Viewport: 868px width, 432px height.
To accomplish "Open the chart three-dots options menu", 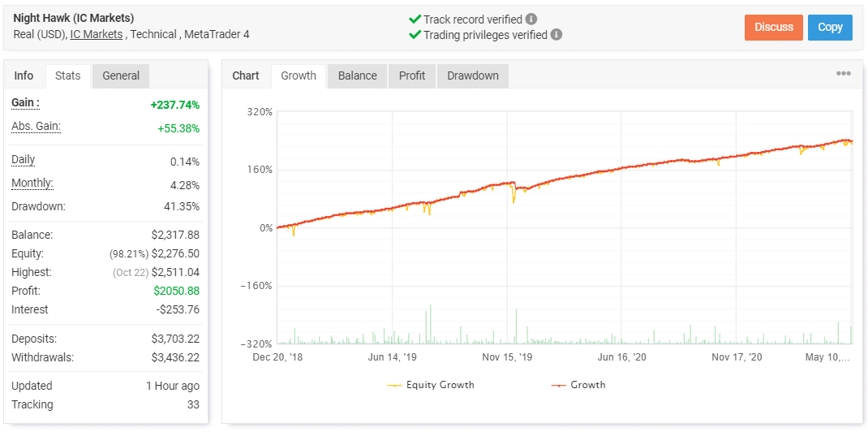I will click(844, 74).
